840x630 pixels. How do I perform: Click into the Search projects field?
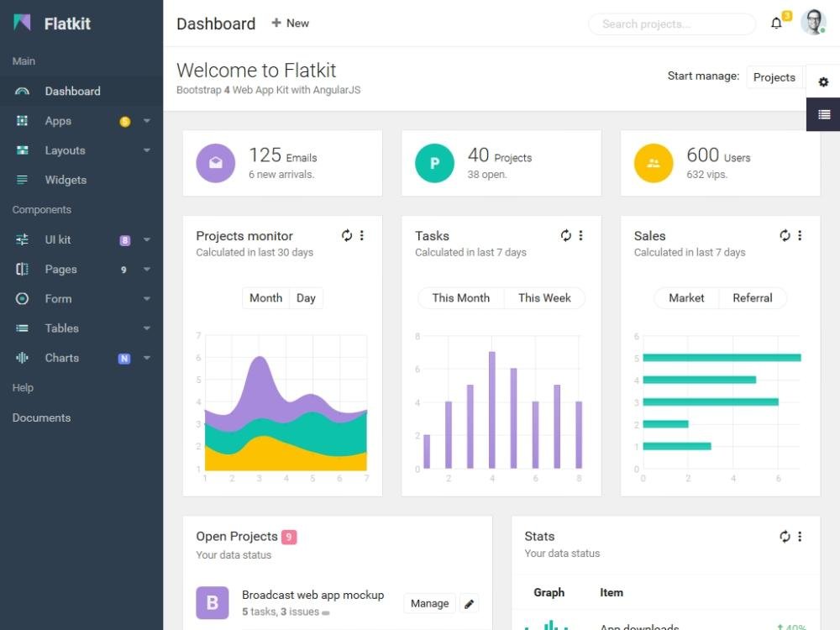pyautogui.click(x=670, y=24)
